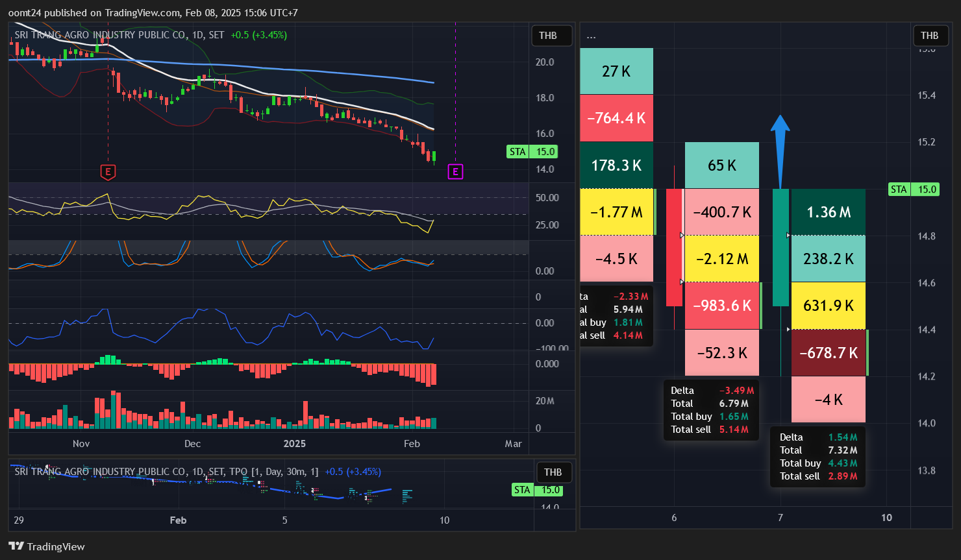Open the three-dots legend on footprint chart
The width and height of the screenshot is (961, 560).
(x=591, y=36)
